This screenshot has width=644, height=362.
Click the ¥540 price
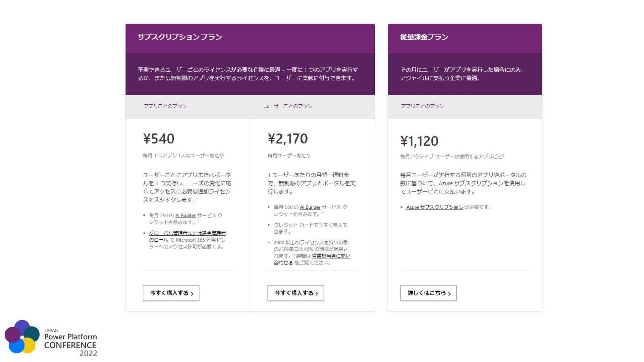point(159,139)
